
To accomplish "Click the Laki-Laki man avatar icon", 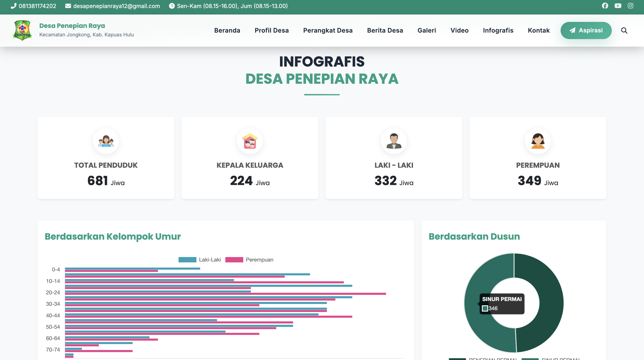I will tap(394, 141).
